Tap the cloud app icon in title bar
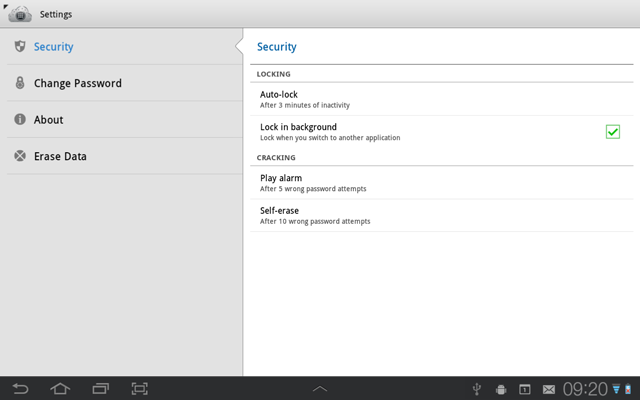This screenshot has height=400, width=640. click(20, 14)
